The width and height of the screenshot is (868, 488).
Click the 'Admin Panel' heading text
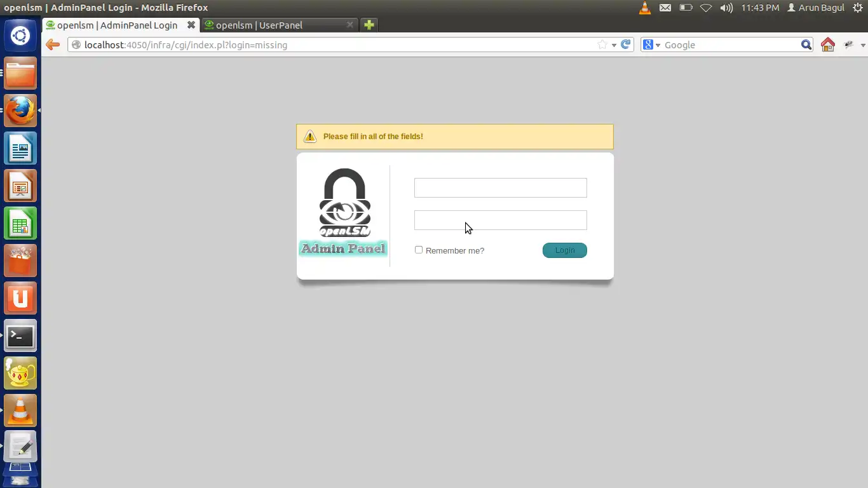click(x=343, y=248)
